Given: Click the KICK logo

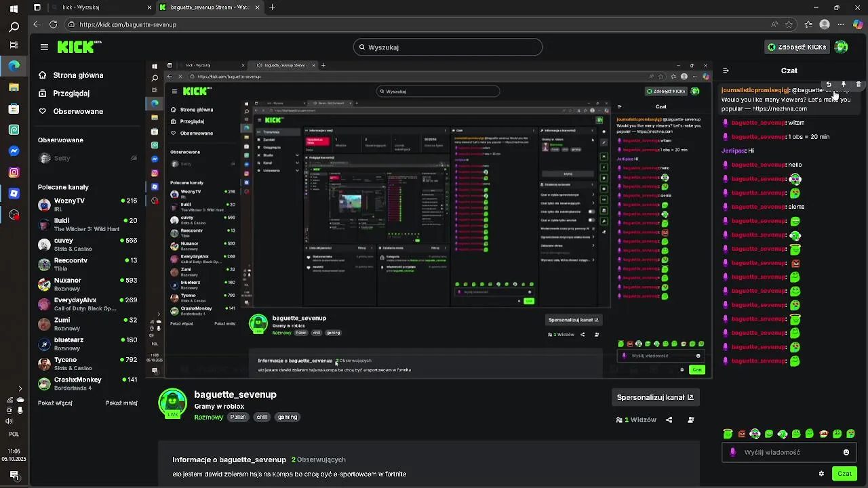Looking at the screenshot, I should click(79, 47).
